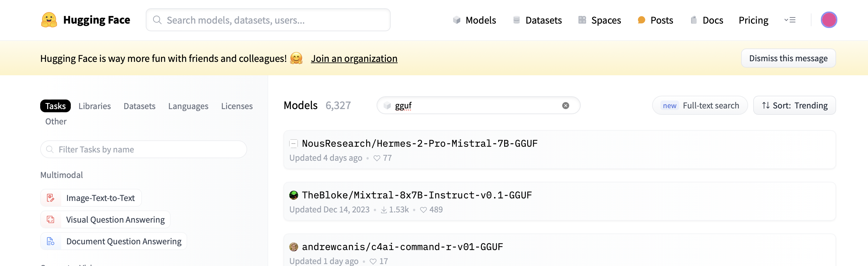Image resolution: width=868 pixels, height=266 pixels.
Task: Open Datasets in the top navigation
Action: pos(537,20)
